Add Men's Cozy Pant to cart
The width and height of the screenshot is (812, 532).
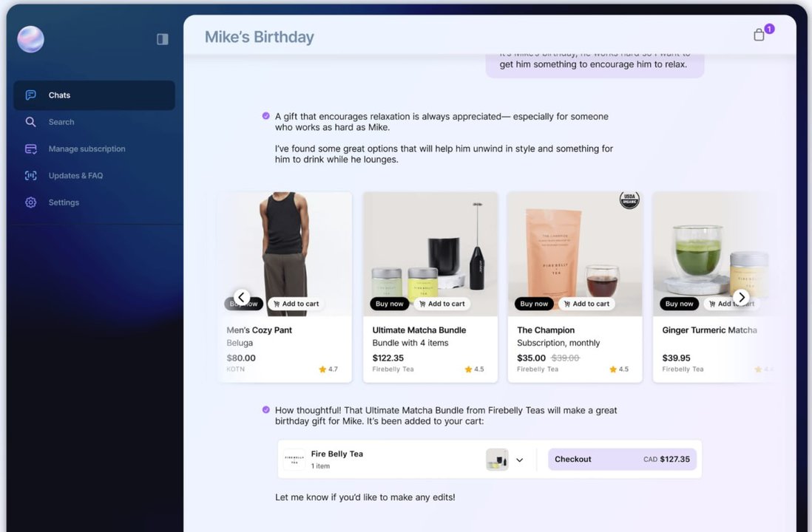coord(295,304)
